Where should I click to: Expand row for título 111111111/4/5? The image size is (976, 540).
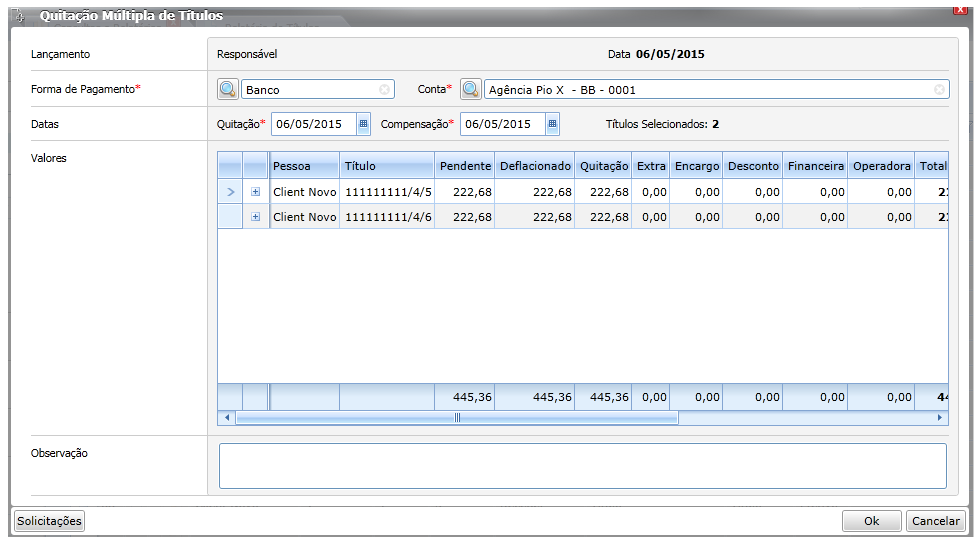[255, 192]
